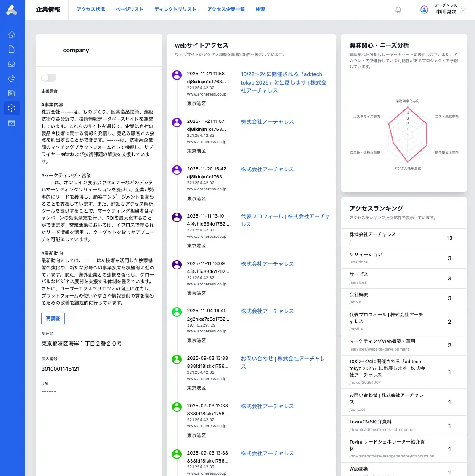Click the app logo at top left
Image resolution: width=475 pixels, height=476 pixels.
pyautogui.click(x=12, y=10)
